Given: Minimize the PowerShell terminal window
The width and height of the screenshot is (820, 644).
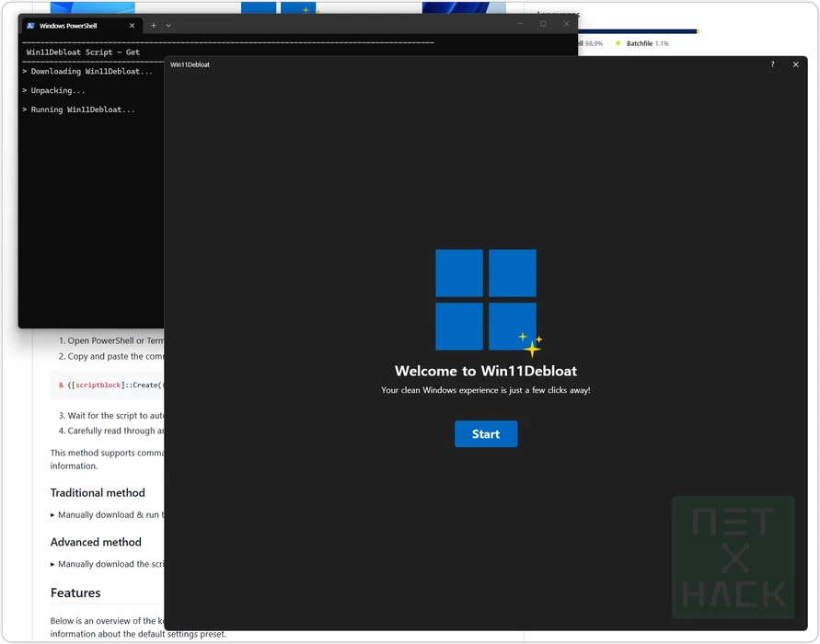Looking at the screenshot, I should (521, 24).
